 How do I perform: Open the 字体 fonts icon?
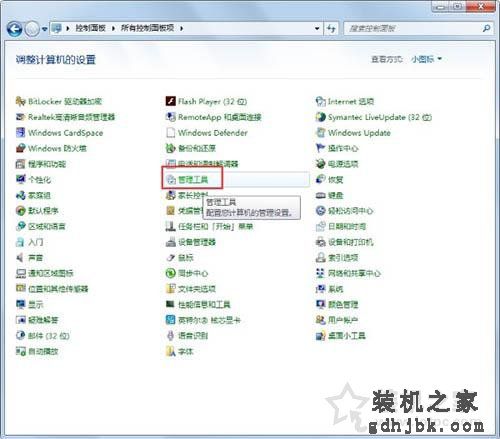click(x=171, y=351)
